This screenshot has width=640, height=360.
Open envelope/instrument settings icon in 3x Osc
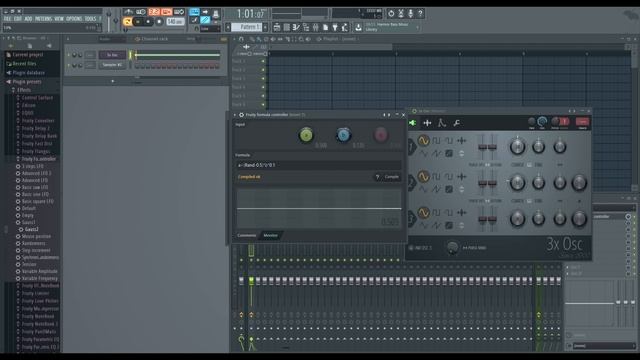pos(442,122)
